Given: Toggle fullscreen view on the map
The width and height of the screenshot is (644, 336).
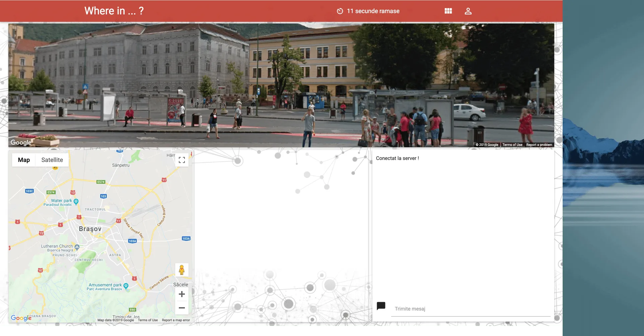Looking at the screenshot, I should coord(182,160).
